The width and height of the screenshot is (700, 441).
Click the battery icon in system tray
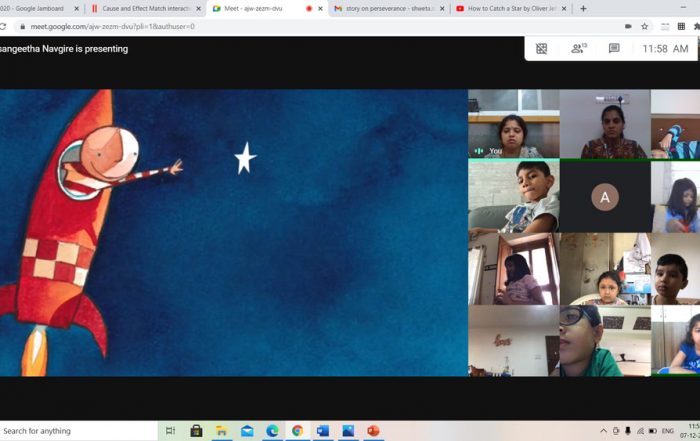point(653,431)
